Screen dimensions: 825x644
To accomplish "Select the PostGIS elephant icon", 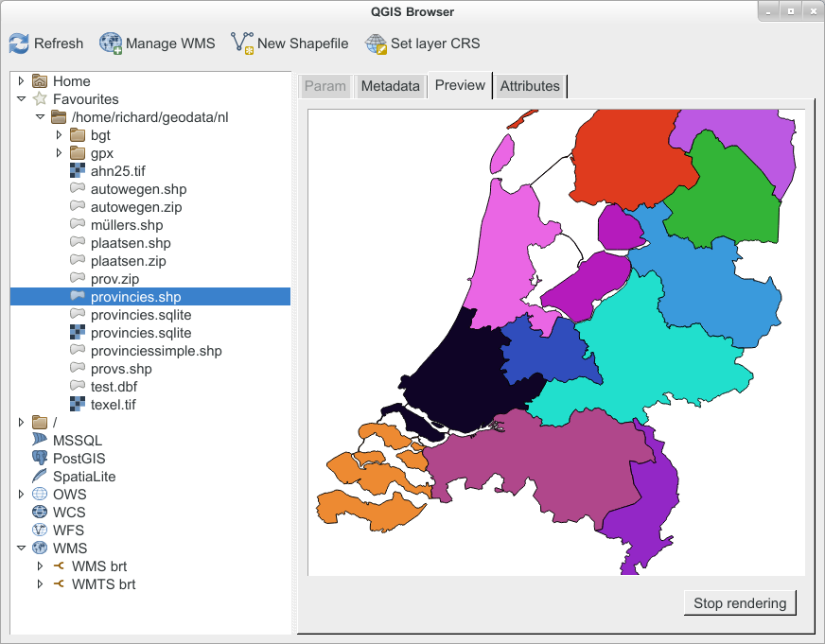I will [x=40, y=459].
